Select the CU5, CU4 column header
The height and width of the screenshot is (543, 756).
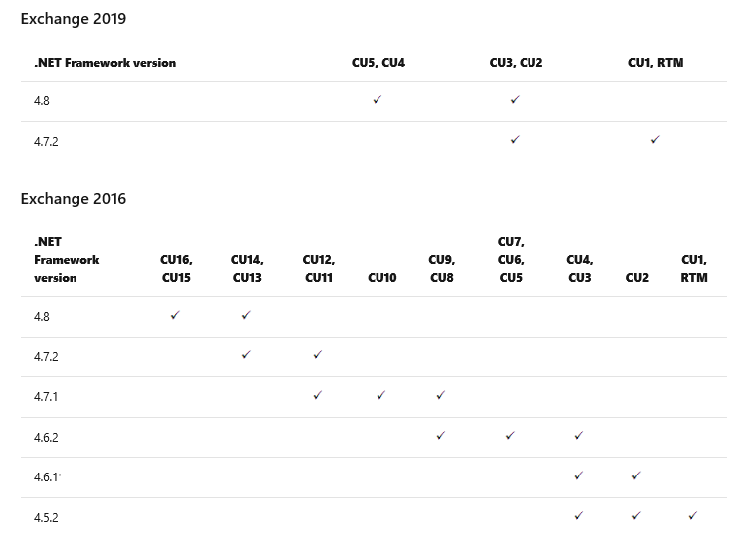tap(378, 63)
